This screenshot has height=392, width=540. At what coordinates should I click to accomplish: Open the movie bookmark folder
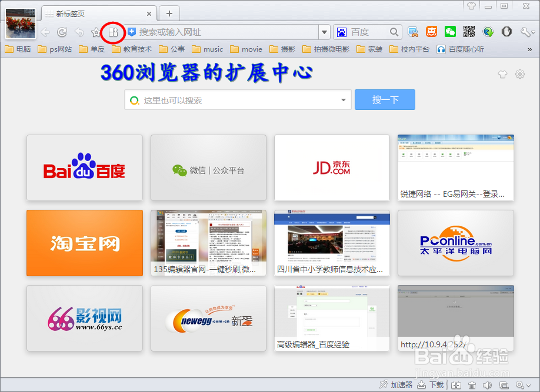click(246, 49)
